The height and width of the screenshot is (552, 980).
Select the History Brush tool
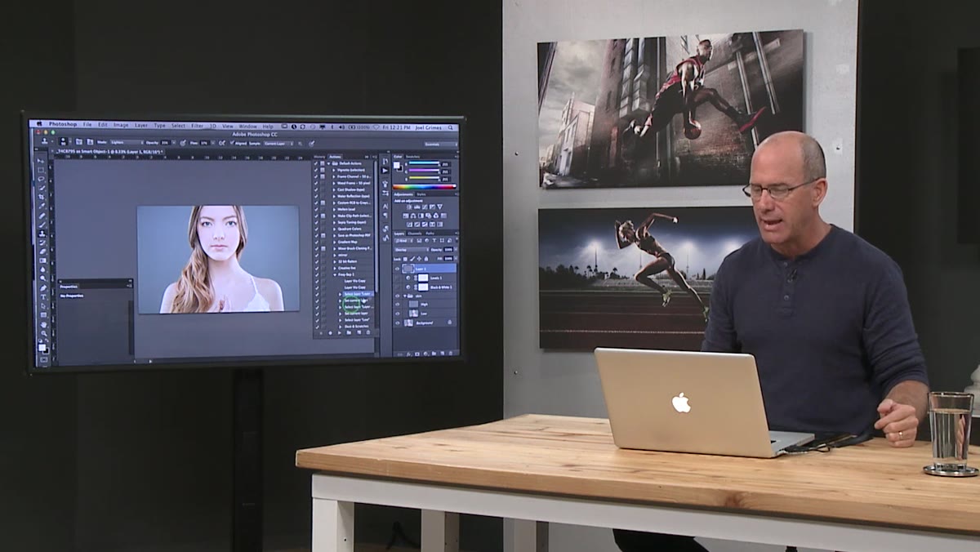(x=42, y=243)
